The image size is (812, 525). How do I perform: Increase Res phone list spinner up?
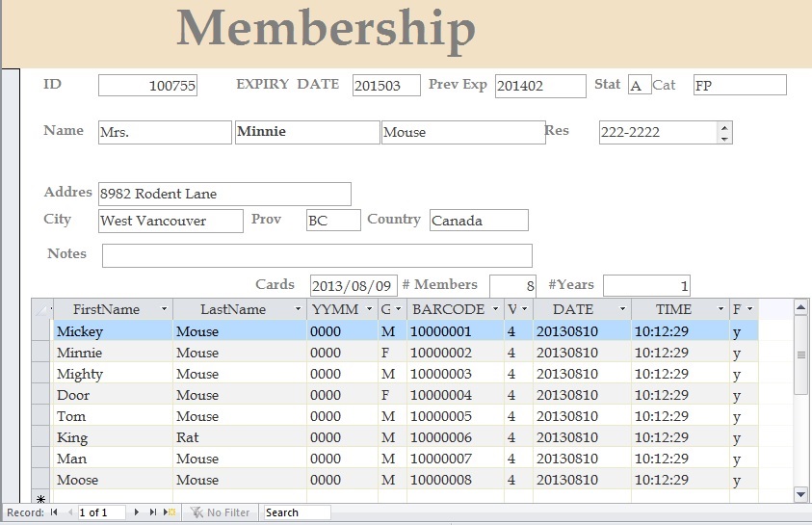[x=724, y=127]
